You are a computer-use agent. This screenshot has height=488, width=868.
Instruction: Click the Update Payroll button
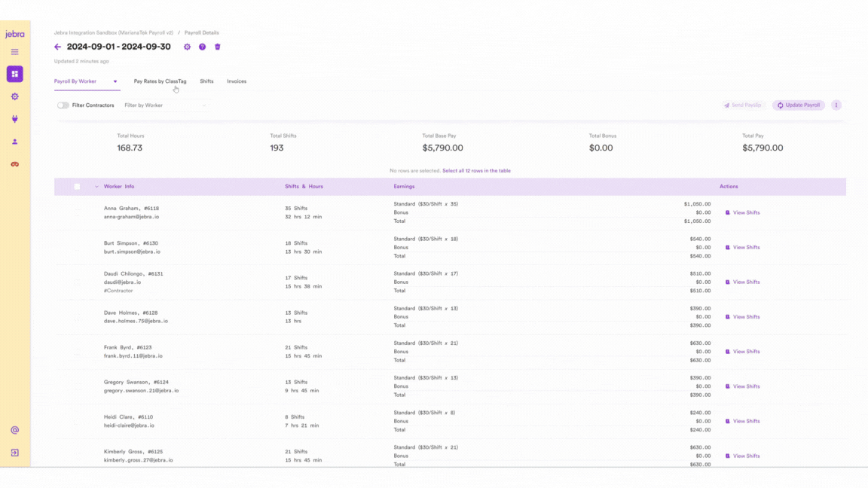pyautogui.click(x=799, y=105)
